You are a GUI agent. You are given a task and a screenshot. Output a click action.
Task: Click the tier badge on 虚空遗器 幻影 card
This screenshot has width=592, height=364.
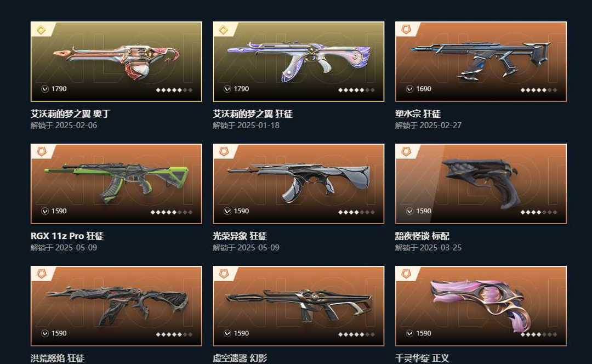click(224, 274)
